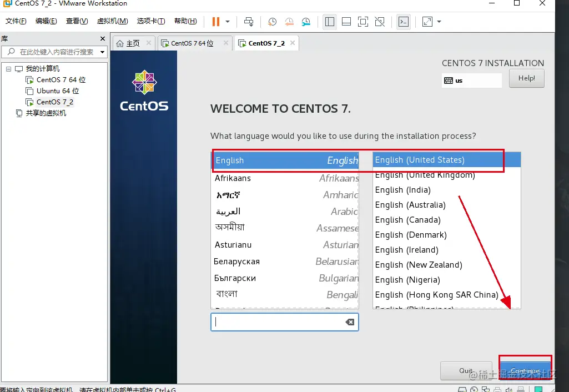569x392 pixels.
Task: Open the 帮助(H) menu
Action: tap(185, 21)
